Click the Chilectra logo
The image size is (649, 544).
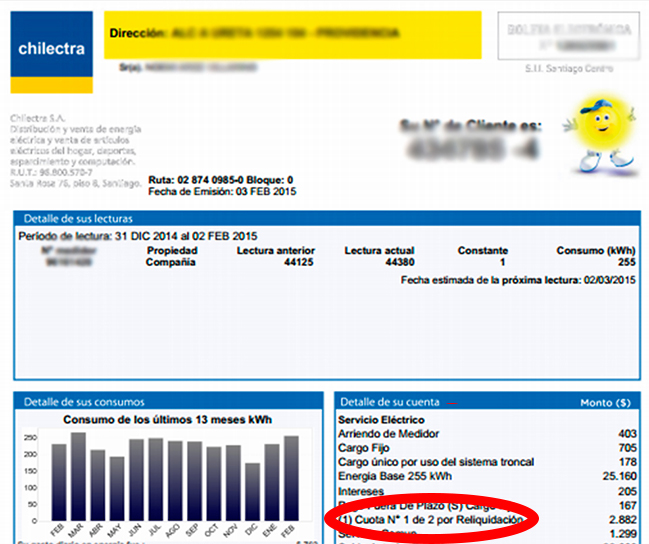[x=51, y=49]
